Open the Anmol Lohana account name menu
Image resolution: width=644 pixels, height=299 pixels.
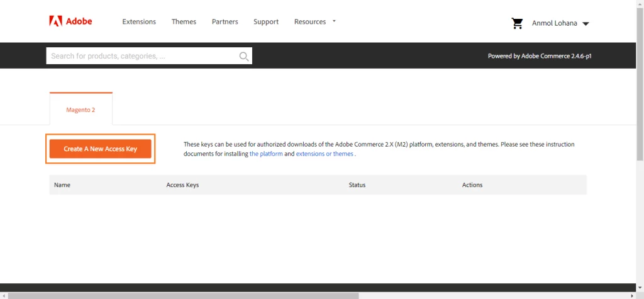[555, 23]
